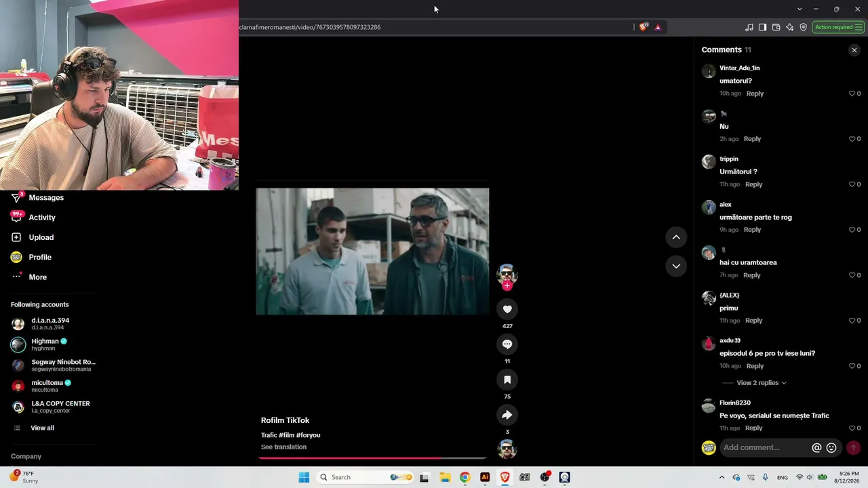Like the Rofilm TikTok video
This screenshot has width=868, height=488.
click(507, 309)
